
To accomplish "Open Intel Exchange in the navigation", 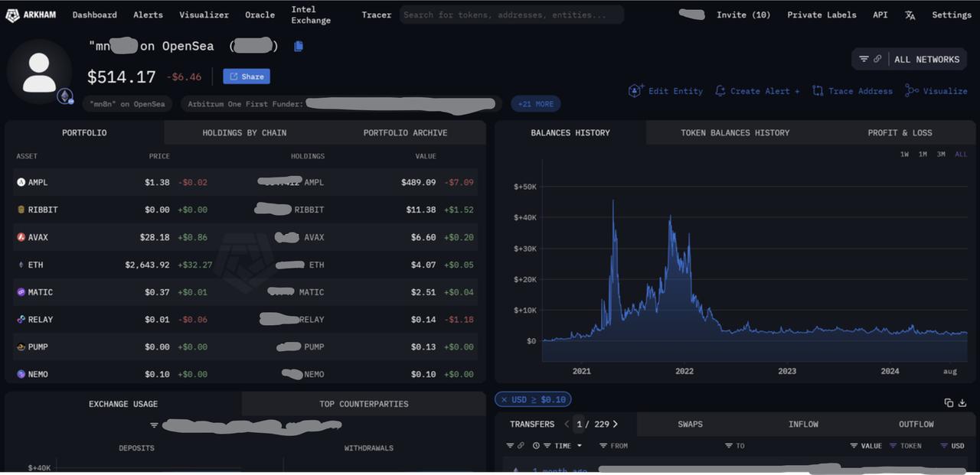I will click(311, 15).
